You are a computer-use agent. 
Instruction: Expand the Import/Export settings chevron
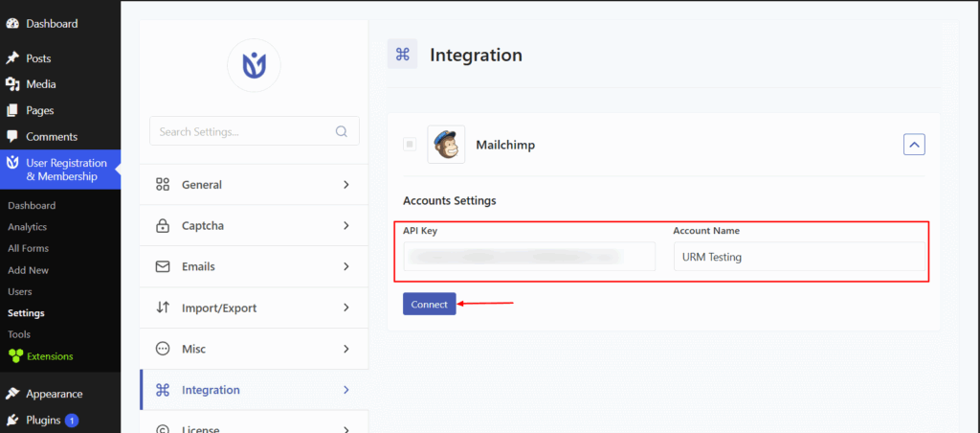[x=346, y=308]
